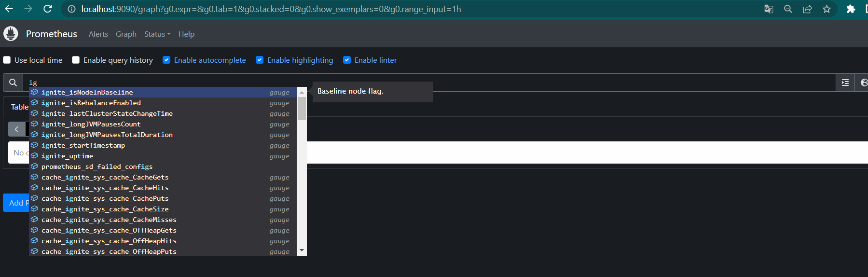Click the browser zoom magnifier icon
This screenshot has height=277, width=868.
tap(788, 9)
